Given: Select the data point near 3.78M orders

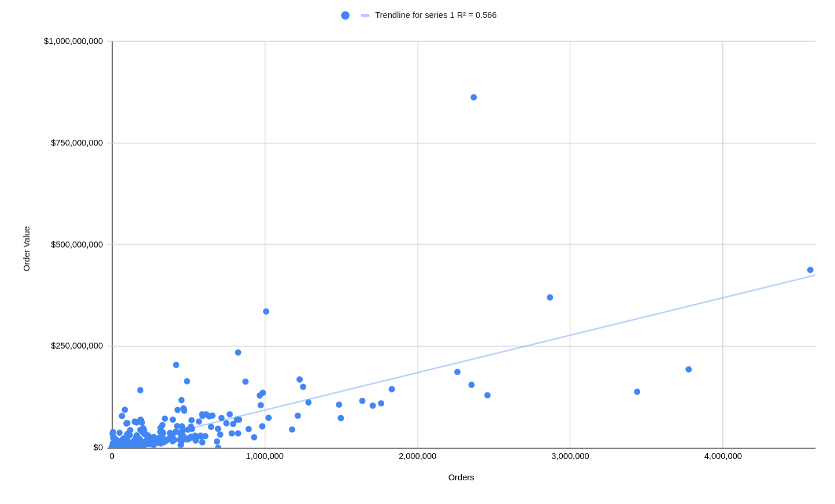Looking at the screenshot, I should (x=689, y=369).
